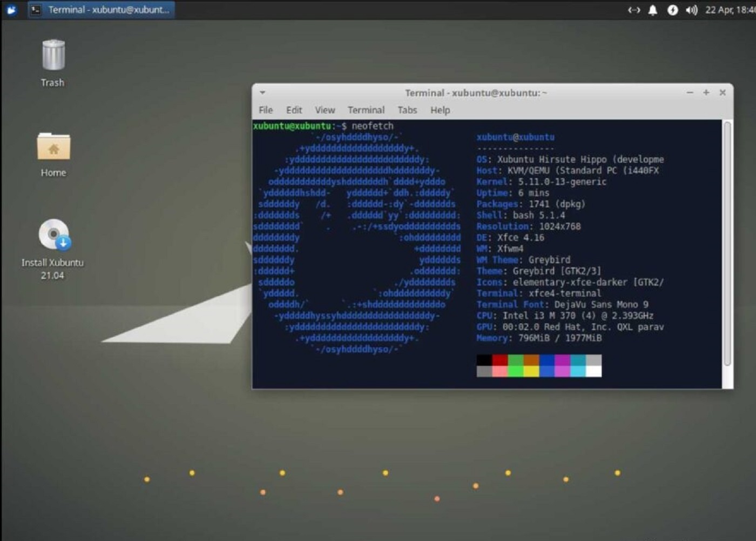The image size is (756, 541).
Task: Click the red swatch in the neofetch palette
Action: pyautogui.click(x=500, y=359)
